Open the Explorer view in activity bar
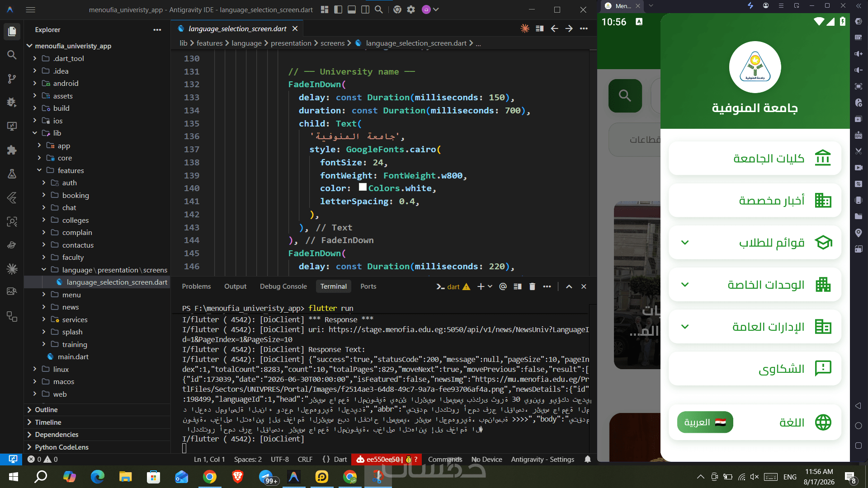This screenshot has width=868, height=488. 12,31
